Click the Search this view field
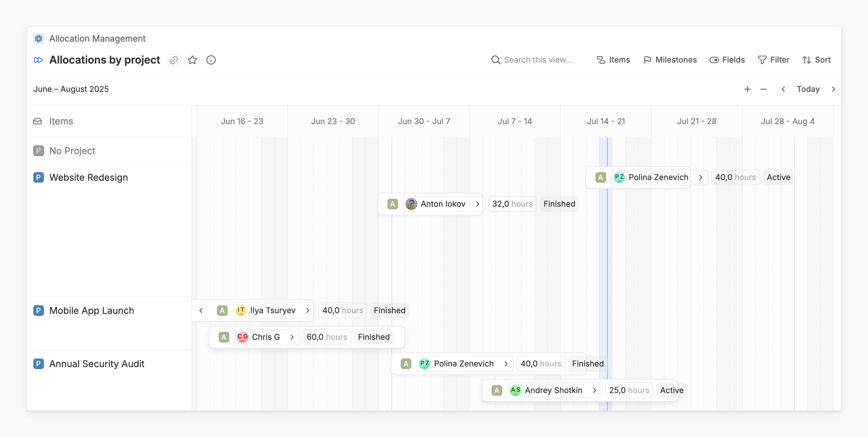The image size is (868, 437). click(538, 60)
